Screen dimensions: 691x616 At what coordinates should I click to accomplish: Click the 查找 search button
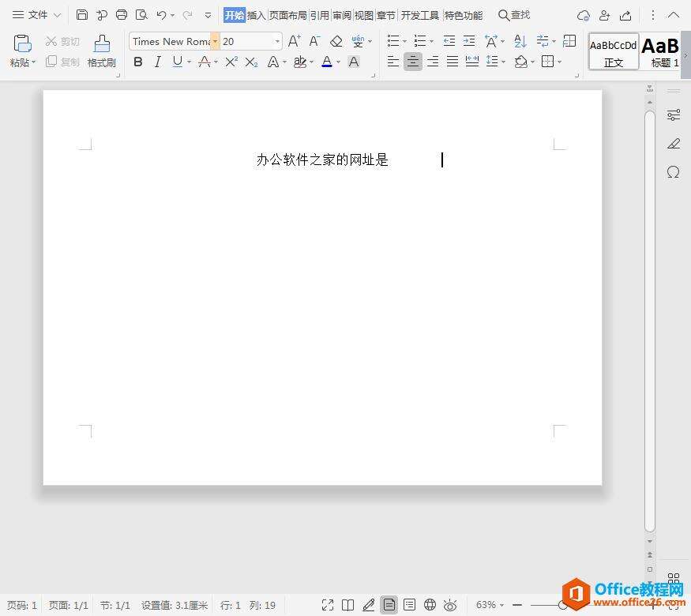(514, 15)
